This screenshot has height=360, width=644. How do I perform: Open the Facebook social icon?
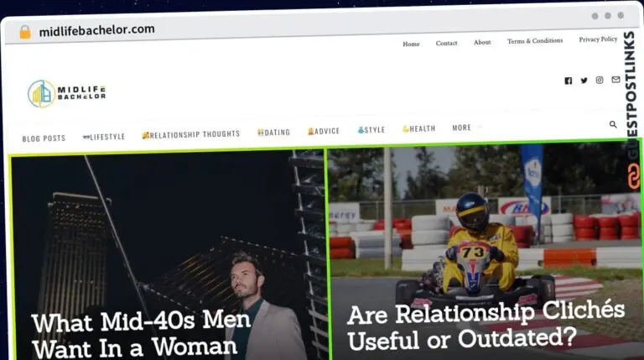pyautogui.click(x=568, y=81)
